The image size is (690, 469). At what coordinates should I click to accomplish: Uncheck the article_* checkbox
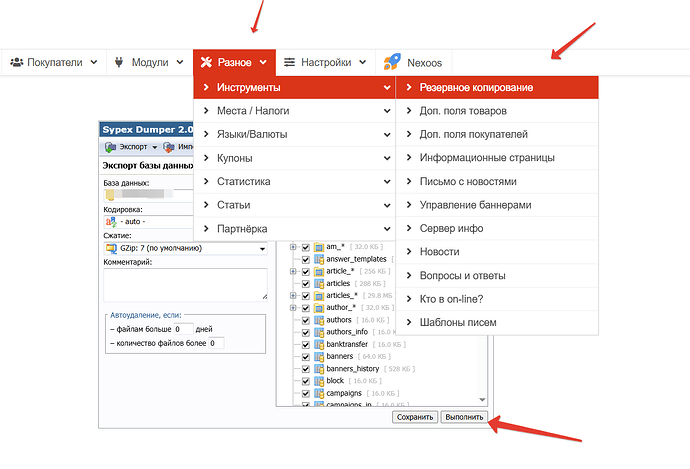306,271
